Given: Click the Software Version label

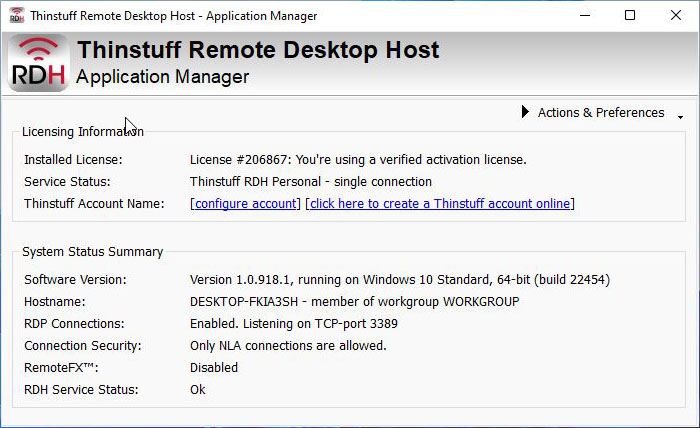Looking at the screenshot, I should click(x=75, y=280).
